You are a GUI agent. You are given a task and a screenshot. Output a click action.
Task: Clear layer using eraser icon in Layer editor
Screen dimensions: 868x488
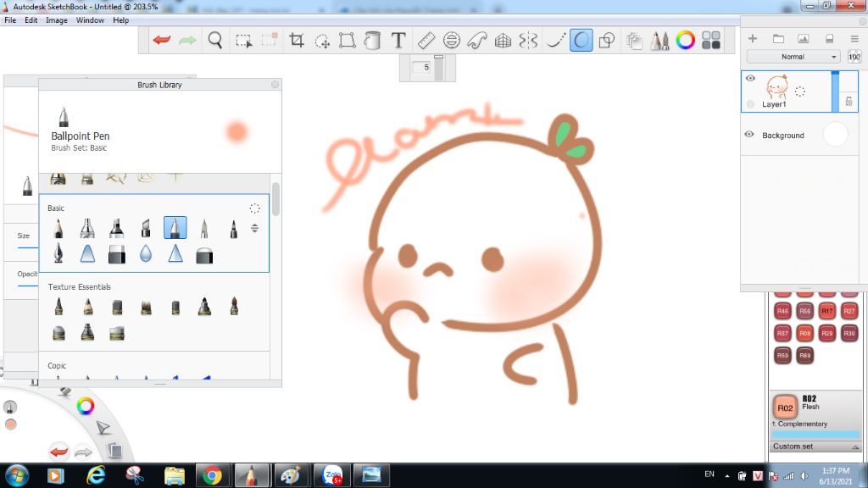pyautogui.click(x=829, y=38)
